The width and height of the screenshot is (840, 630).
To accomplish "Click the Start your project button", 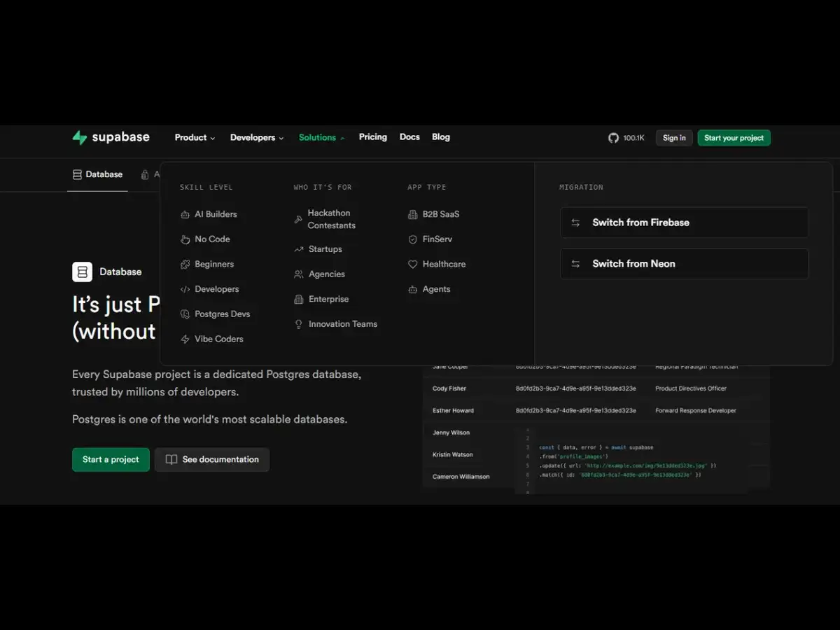I will coord(734,138).
